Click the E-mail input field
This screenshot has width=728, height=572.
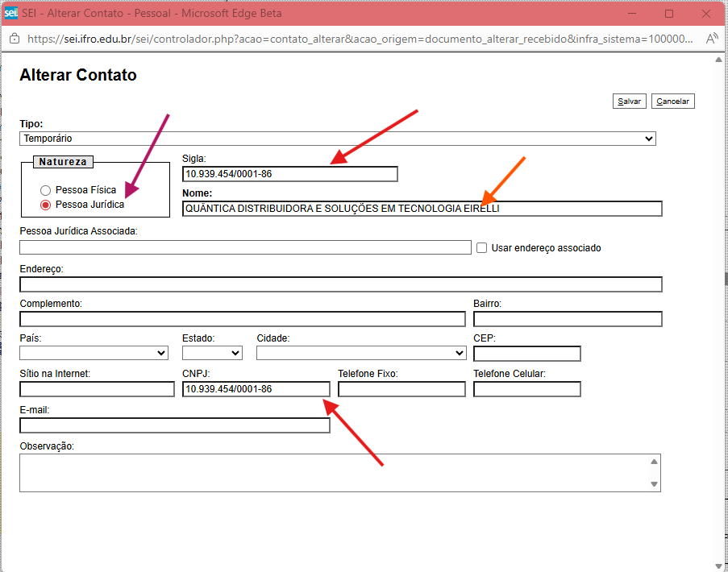[174, 425]
